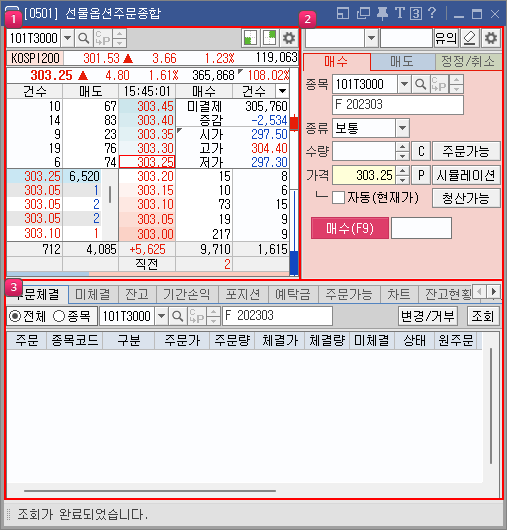The height and width of the screenshot is (530, 507).
Task: Open order panel settings gear icon
Action: (x=491, y=38)
